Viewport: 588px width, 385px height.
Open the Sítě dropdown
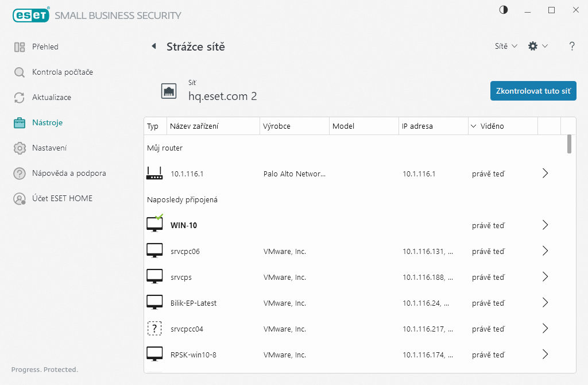[506, 47]
